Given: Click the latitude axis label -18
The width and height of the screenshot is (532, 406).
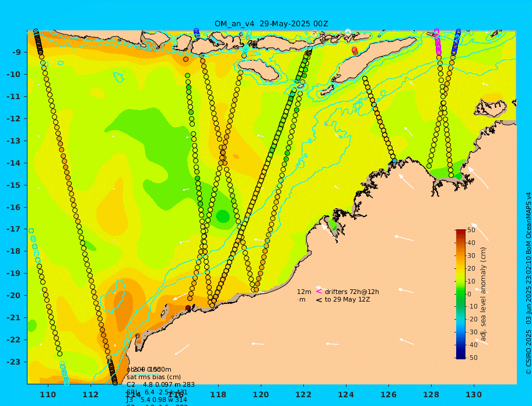Looking at the screenshot, I should coord(14,251).
